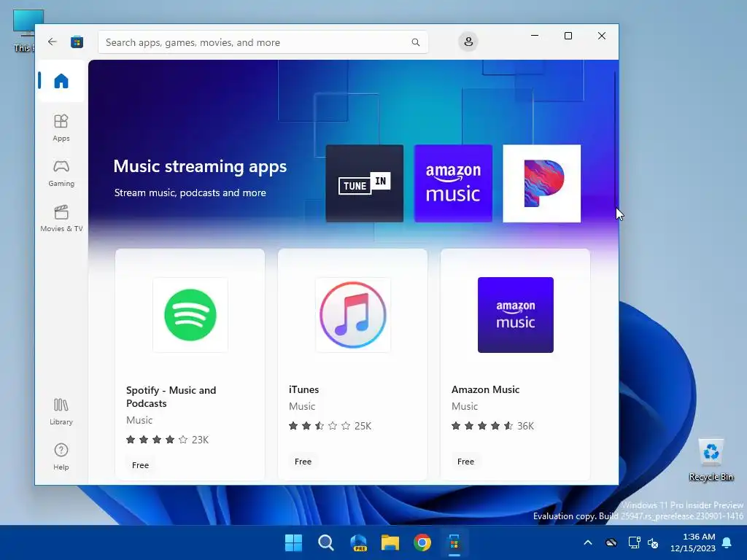Click the Amazon Music card icon
The width and height of the screenshot is (747, 560).
pos(516,315)
